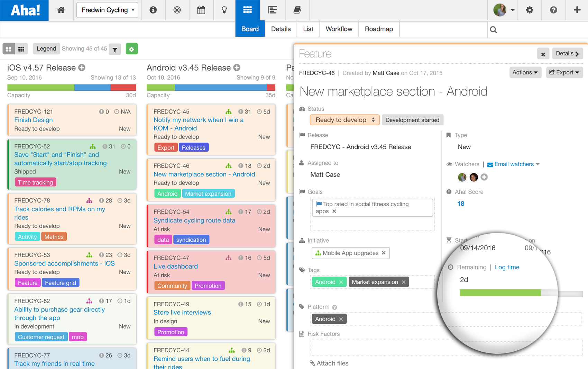Open the Actions dropdown
Viewport: 588px width, 369px height.
point(525,72)
